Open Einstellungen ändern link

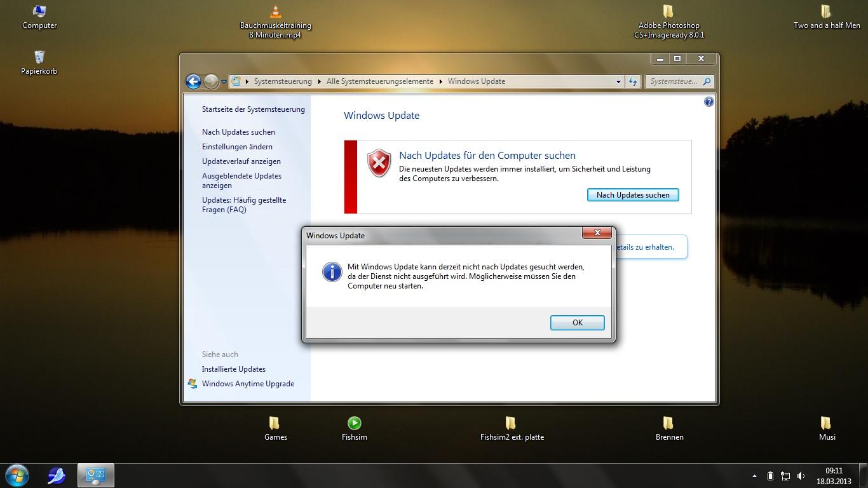237,147
